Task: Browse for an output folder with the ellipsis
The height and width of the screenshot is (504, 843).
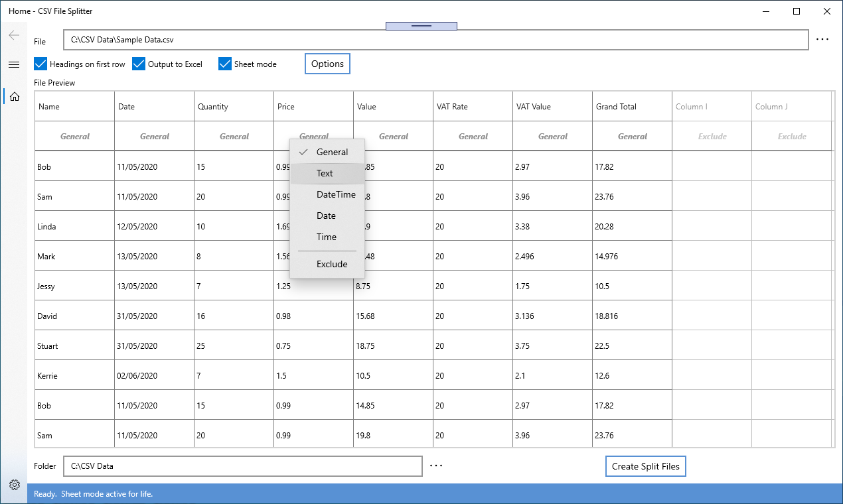Action: 436,466
